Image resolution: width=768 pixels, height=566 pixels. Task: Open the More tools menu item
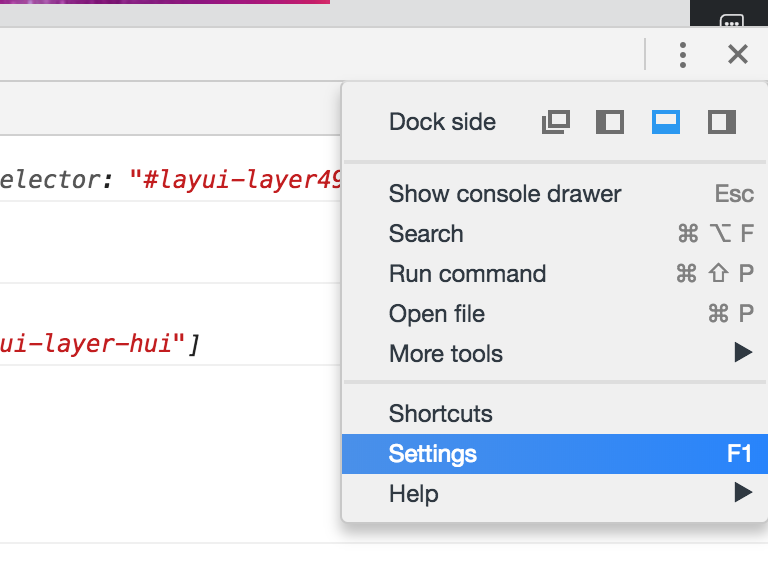click(x=446, y=354)
